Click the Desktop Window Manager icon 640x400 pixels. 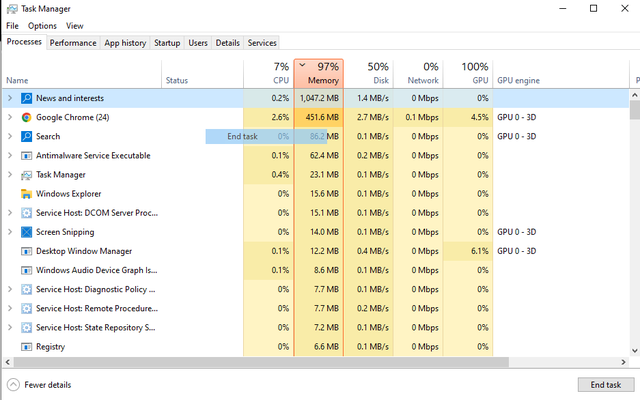point(27,251)
